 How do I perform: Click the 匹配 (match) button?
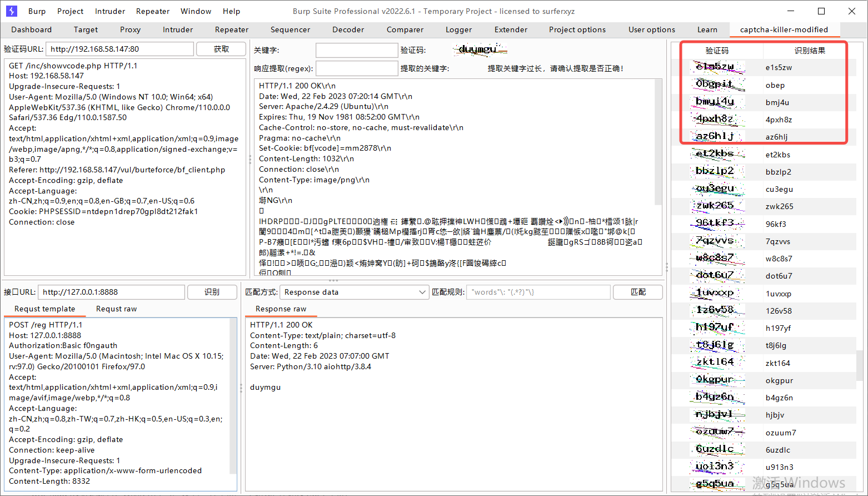[x=638, y=292]
